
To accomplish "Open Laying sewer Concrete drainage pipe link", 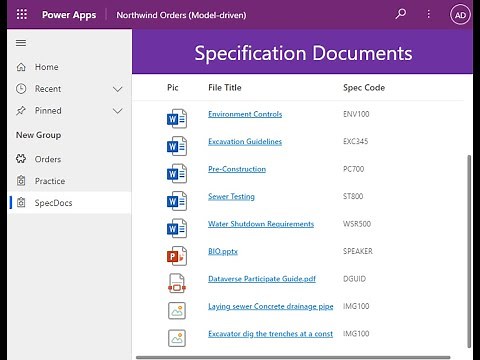I will 271,306.
